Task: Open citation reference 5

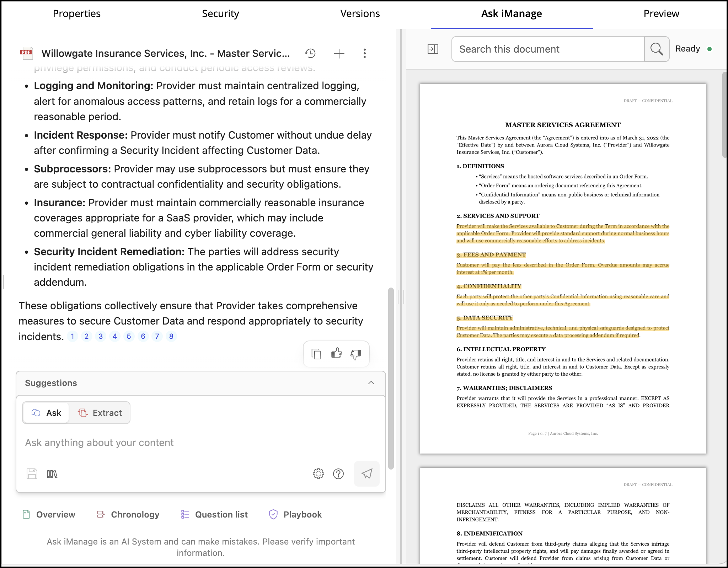Action: 129,336
